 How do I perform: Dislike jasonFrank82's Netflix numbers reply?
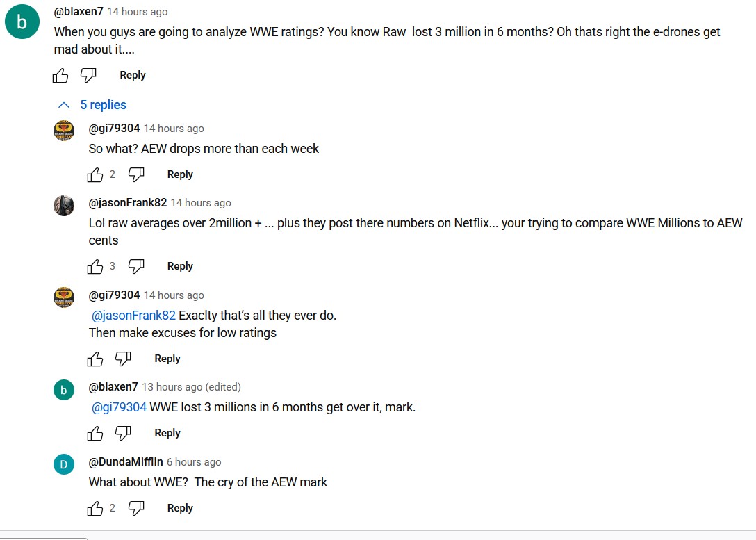coord(136,266)
